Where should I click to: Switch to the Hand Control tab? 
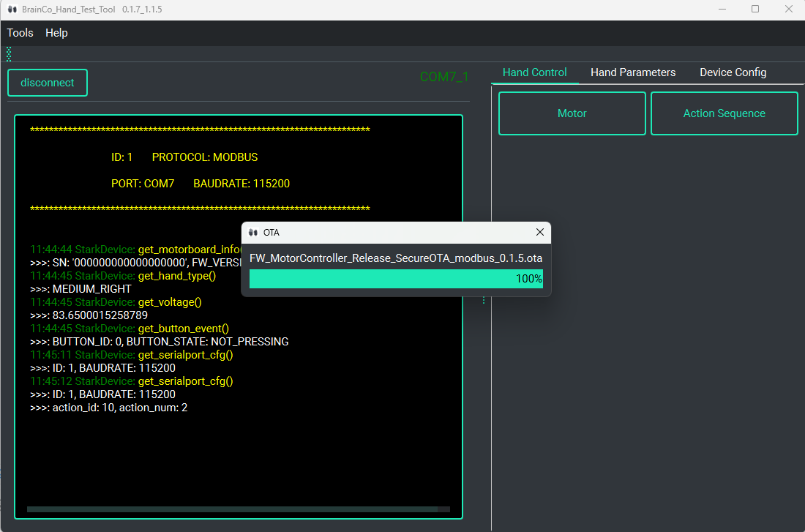coord(534,72)
